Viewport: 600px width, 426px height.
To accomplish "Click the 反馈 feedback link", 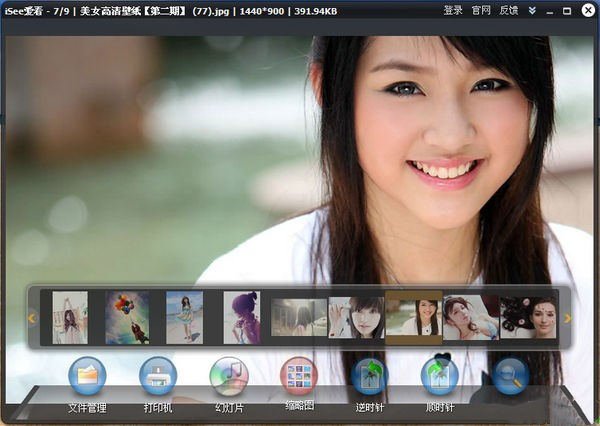I will 508,10.
